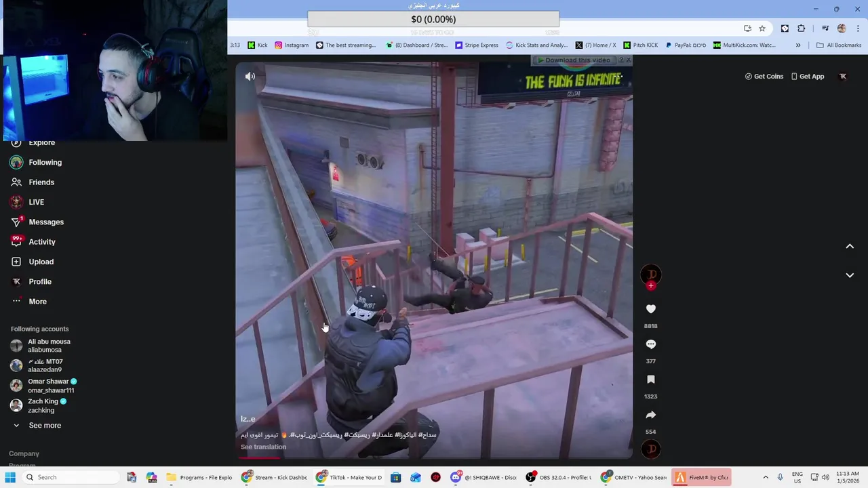
Task: Open Get App
Action: coord(807,77)
